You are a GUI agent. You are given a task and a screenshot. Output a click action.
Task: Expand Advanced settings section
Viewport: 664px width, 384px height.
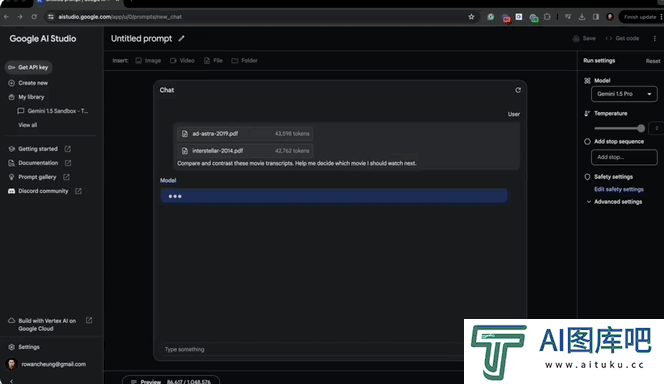[614, 202]
